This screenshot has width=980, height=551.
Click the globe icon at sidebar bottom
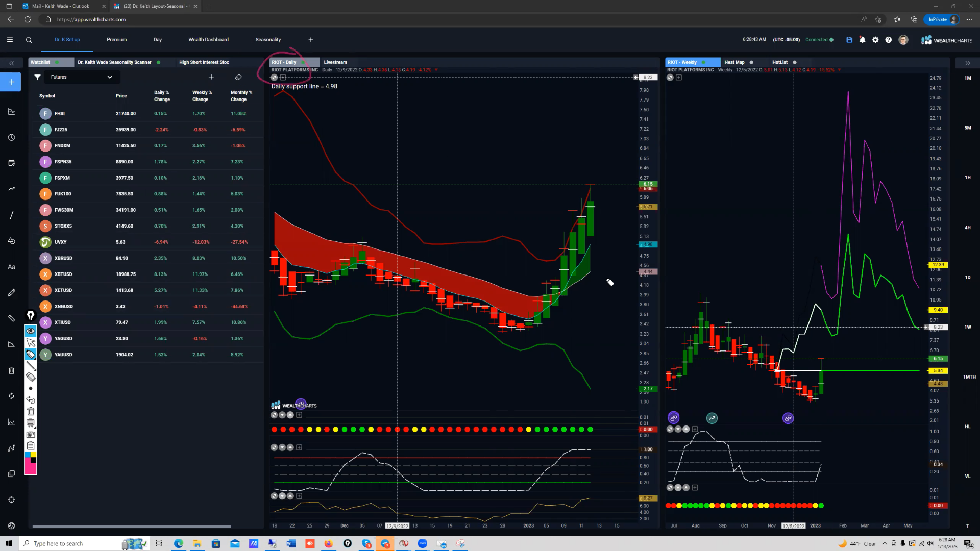pos(11,525)
